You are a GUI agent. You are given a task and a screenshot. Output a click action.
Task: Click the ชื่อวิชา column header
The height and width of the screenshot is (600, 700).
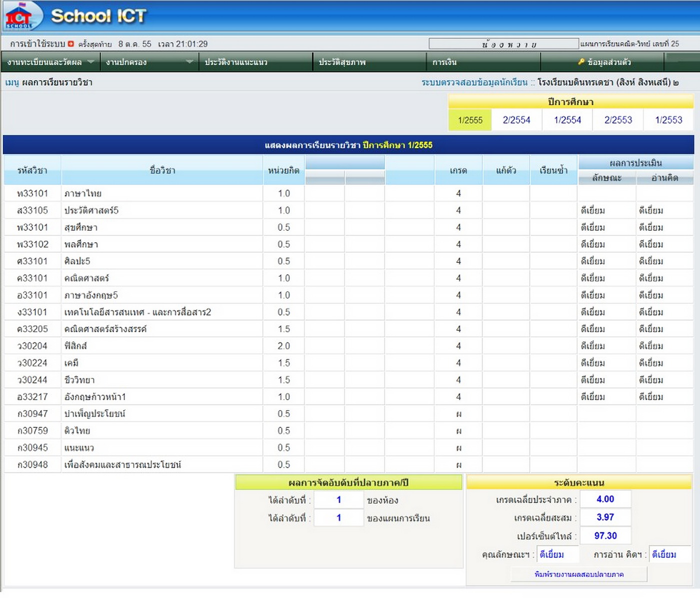pyautogui.click(x=162, y=171)
